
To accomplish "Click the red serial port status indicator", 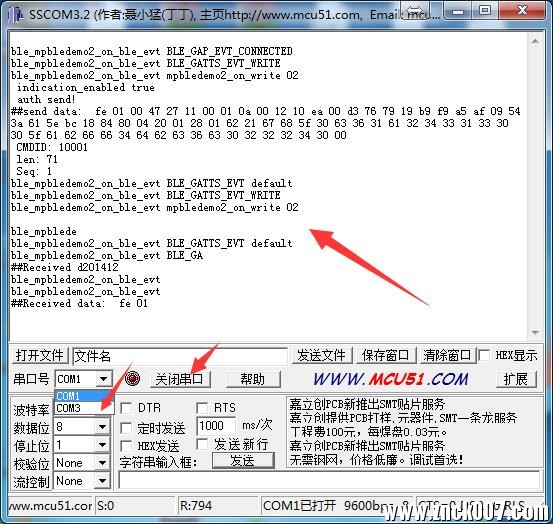I will coord(132,379).
